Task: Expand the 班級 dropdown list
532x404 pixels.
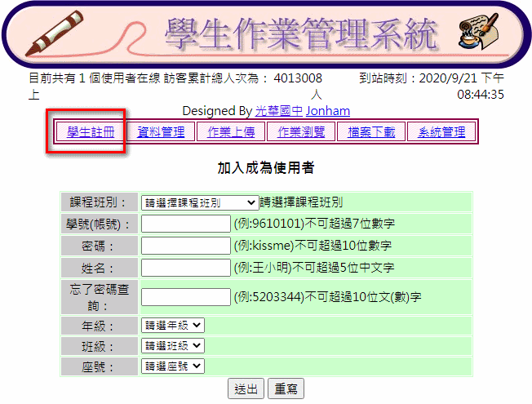Action: [x=172, y=346]
